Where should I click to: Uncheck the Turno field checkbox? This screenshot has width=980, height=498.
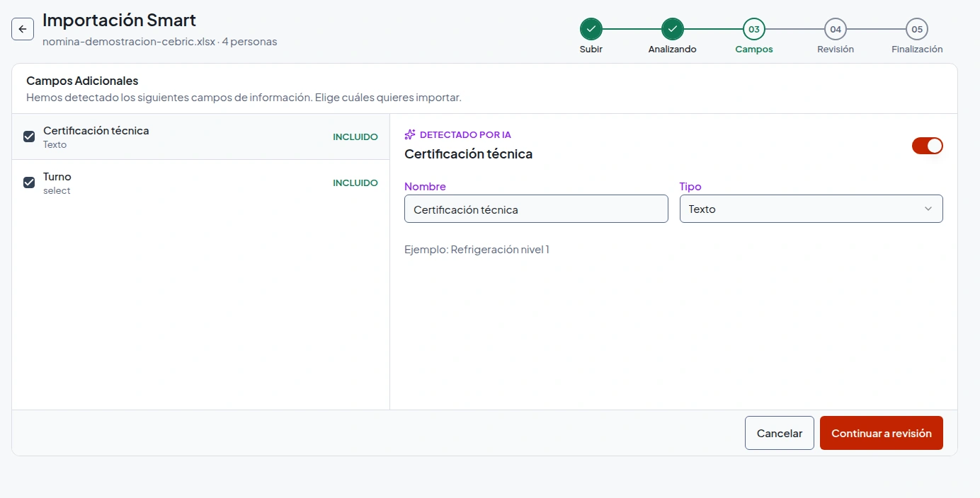pos(29,183)
